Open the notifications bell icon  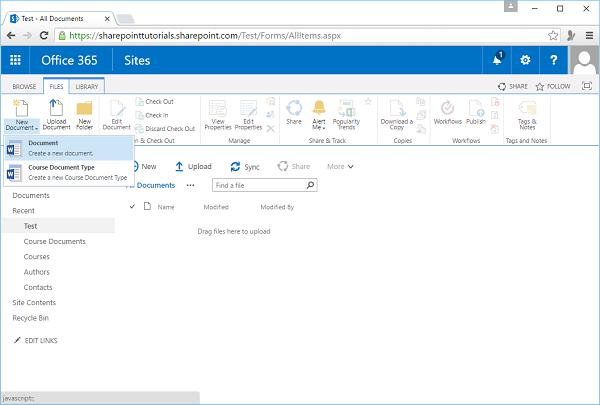[x=497, y=60]
